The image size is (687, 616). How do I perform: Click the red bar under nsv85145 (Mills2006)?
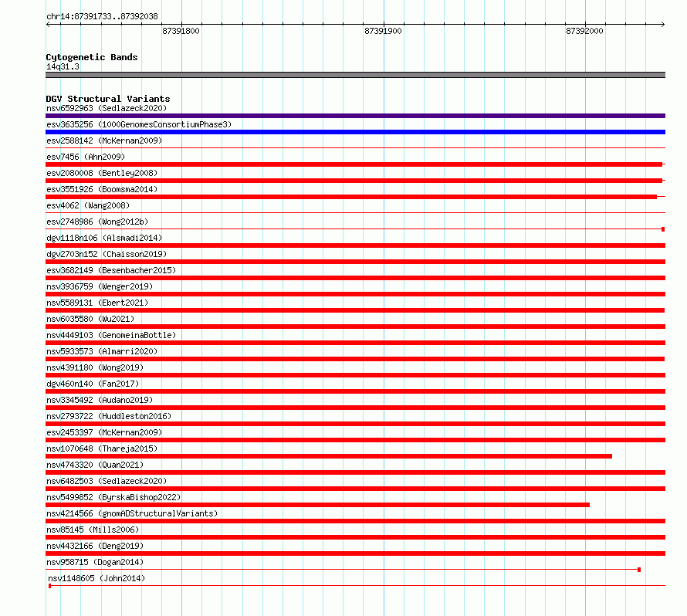(x=355, y=537)
